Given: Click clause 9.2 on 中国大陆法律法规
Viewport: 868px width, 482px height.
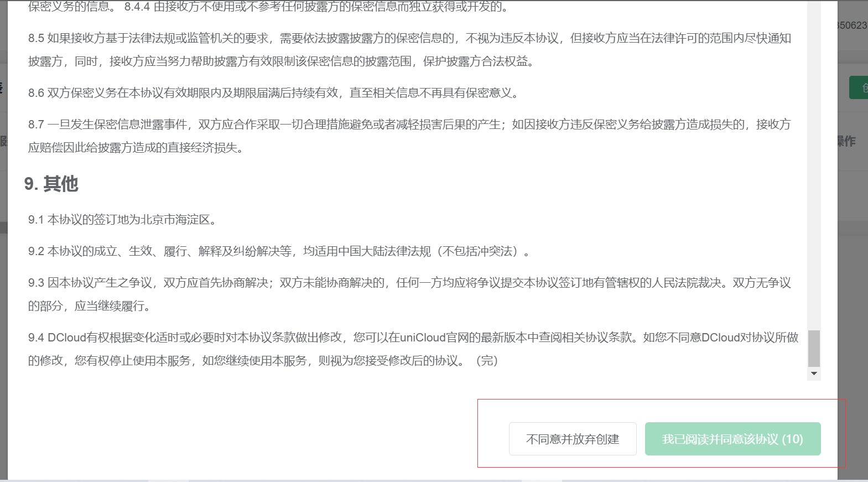Looking at the screenshot, I should tap(277, 251).
